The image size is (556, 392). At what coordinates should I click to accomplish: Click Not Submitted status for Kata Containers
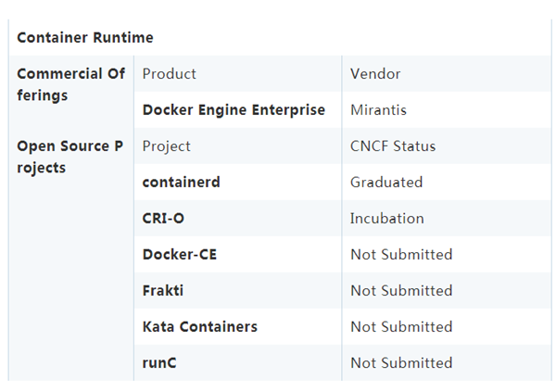click(x=401, y=327)
